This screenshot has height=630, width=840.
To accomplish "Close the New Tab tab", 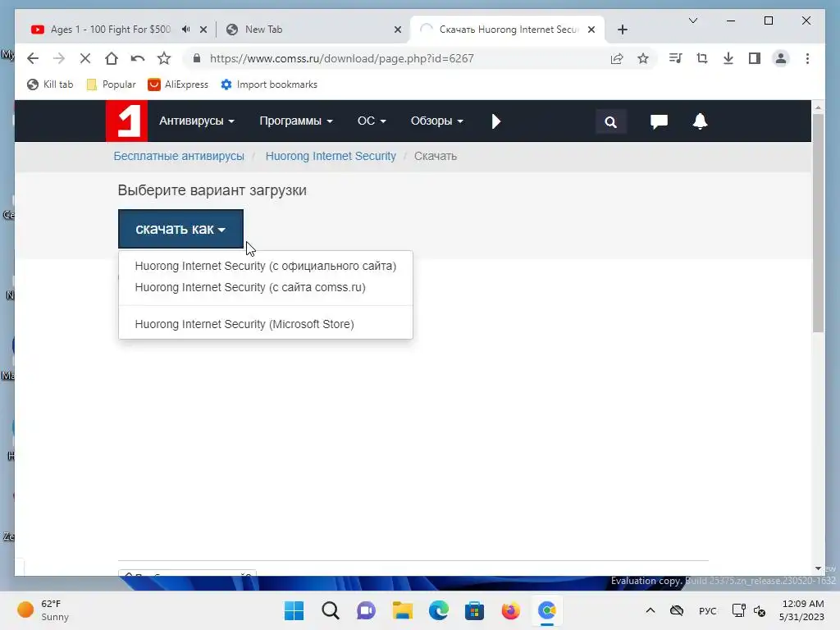I will point(398,30).
